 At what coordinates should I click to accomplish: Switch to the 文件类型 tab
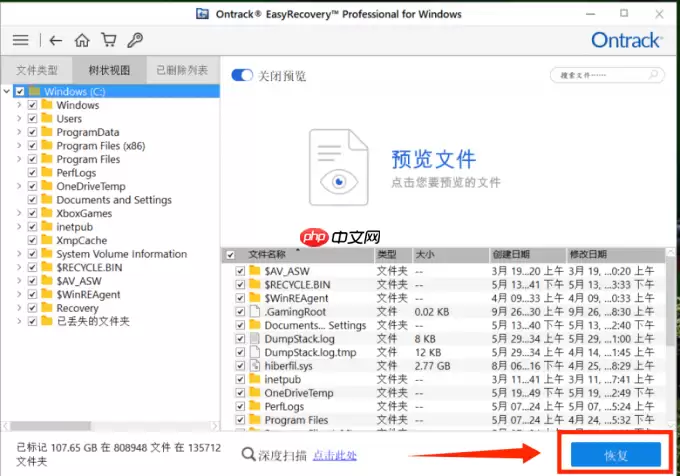coord(37,70)
